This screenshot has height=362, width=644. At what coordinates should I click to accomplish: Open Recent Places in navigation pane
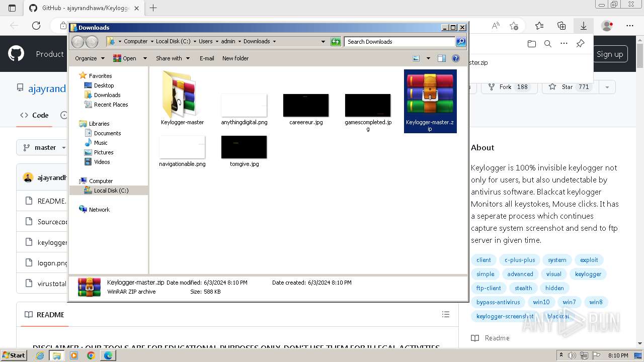pyautogui.click(x=111, y=105)
